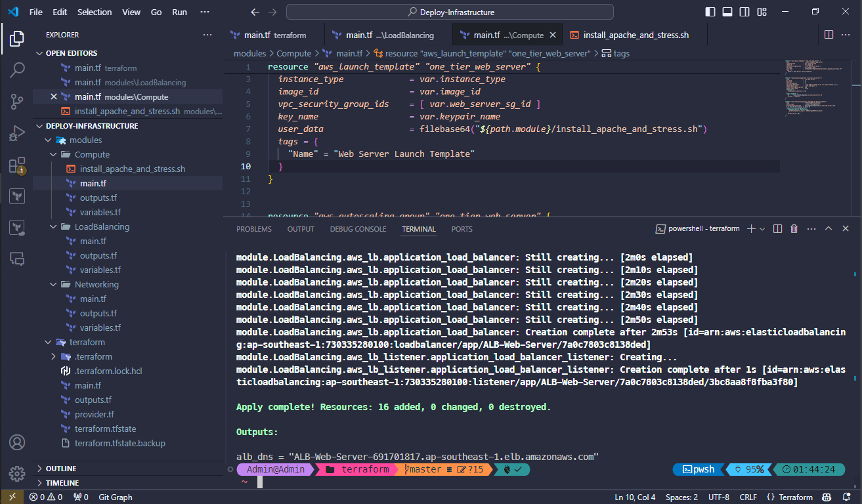
Task: Collapse the Compute folder
Action: point(128,154)
